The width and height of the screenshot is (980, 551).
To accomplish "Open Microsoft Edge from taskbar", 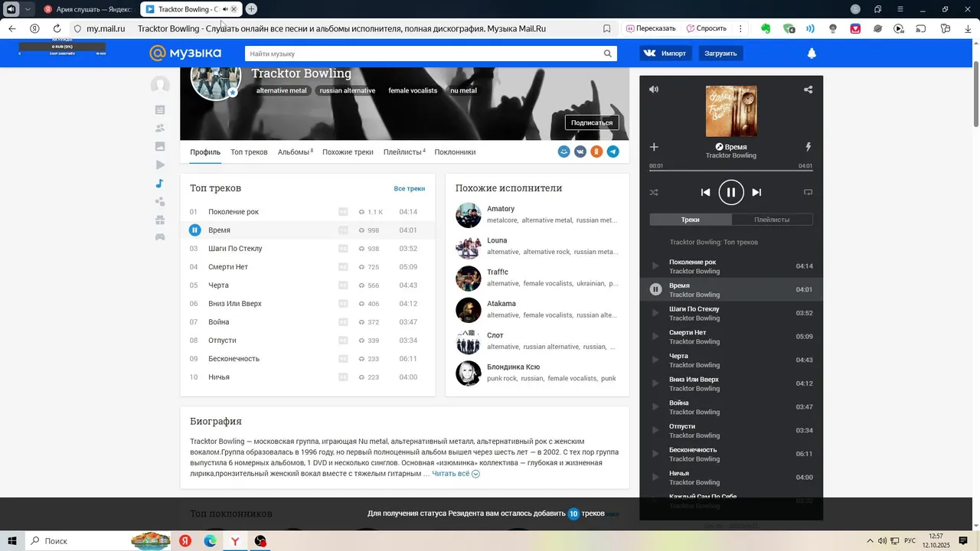I will point(210,541).
